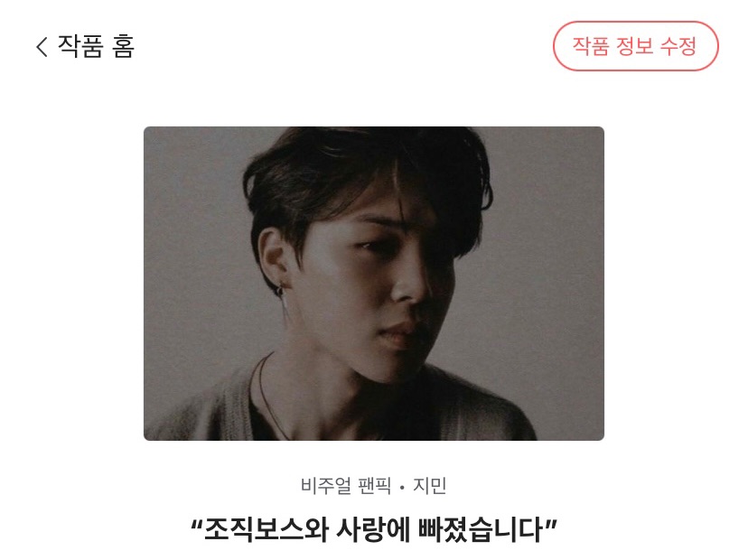Click the 작품 정보 수정 button

pyautogui.click(x=635, y=46)
